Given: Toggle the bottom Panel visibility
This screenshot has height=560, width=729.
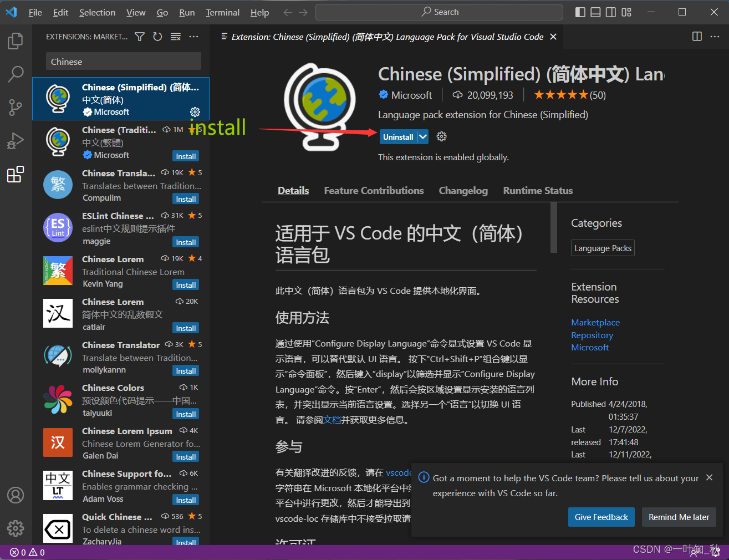Looking at the screenshot, I should click(x=595, y=12).
